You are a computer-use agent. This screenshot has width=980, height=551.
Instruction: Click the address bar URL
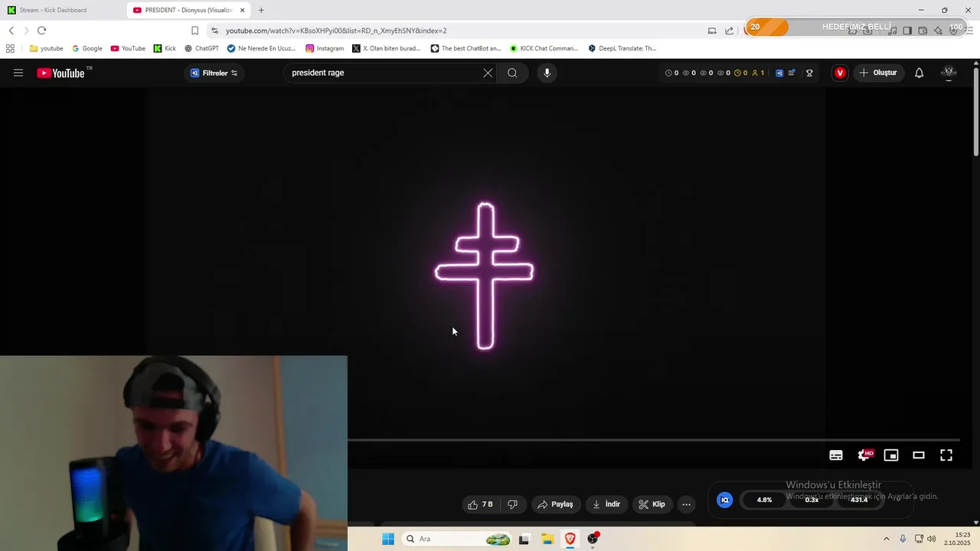(336, 31)
